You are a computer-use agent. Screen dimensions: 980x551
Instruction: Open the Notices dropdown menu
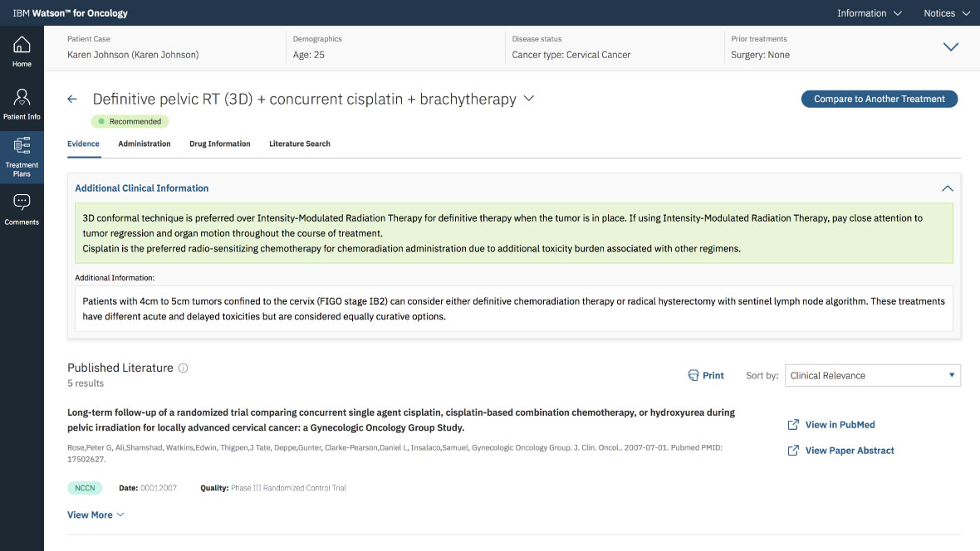tap(947, 13)
